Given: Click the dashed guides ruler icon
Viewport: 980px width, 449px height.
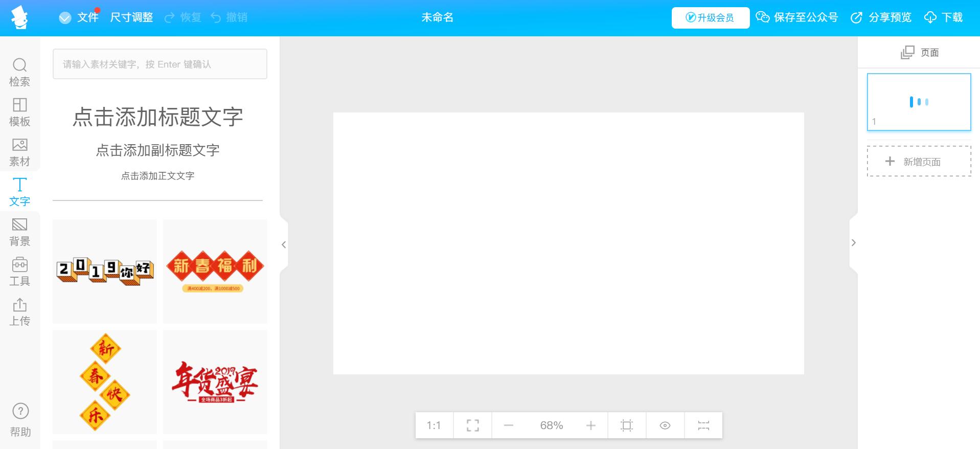Looking at the screenshot, I should pos(703,425).
